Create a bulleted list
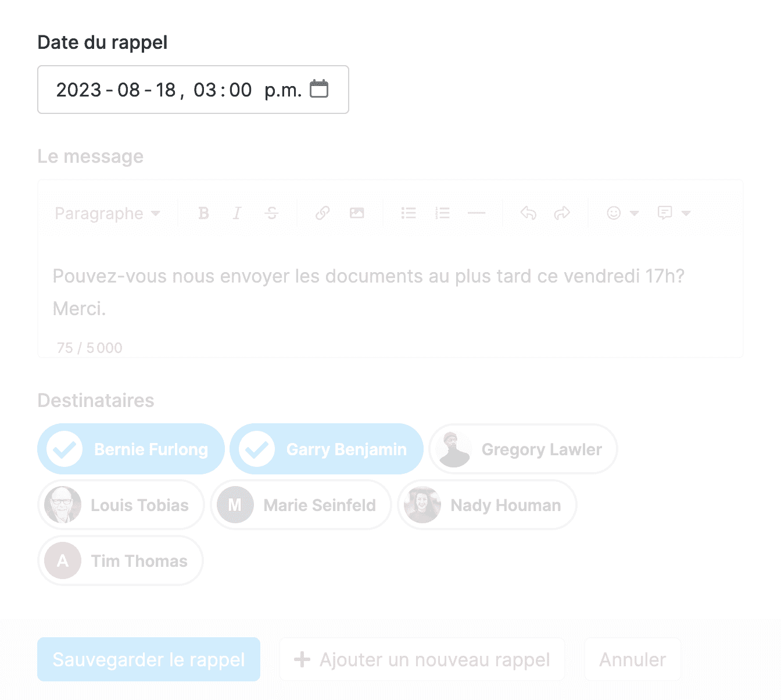Viewport: 781px width, 700px height. pos(409,213)
